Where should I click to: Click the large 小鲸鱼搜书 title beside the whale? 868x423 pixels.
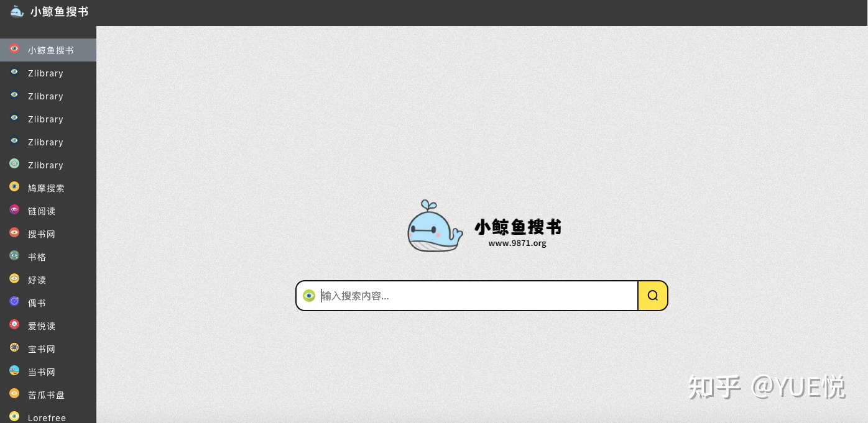518,227
